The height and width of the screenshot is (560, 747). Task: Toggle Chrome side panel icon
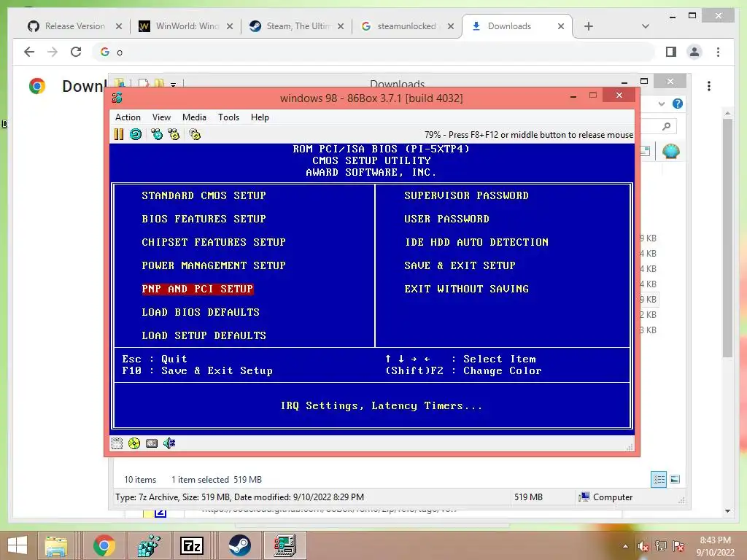[x=671, y=52]
